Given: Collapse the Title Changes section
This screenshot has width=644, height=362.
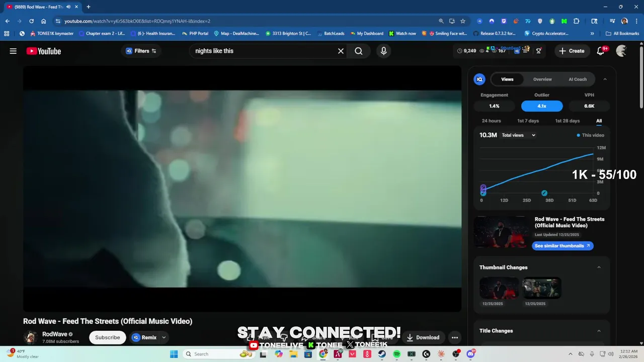Looking at the screenshot, I should click(599, 331).
